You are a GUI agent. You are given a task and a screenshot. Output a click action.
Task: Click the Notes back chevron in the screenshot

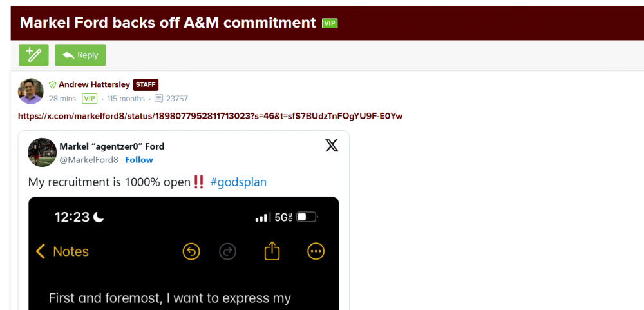[41, 251]
